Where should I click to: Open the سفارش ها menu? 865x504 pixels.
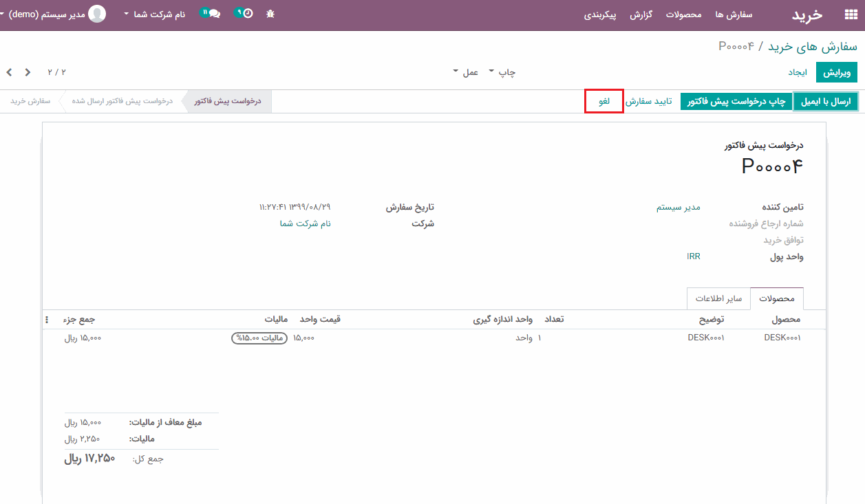tap(734, 14)
